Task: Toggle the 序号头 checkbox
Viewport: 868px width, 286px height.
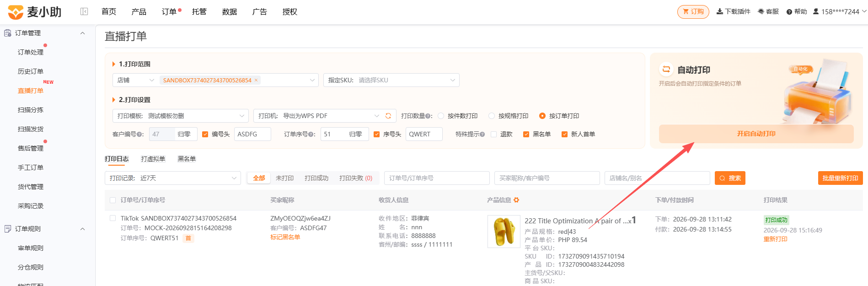Action: coord(377,134)
